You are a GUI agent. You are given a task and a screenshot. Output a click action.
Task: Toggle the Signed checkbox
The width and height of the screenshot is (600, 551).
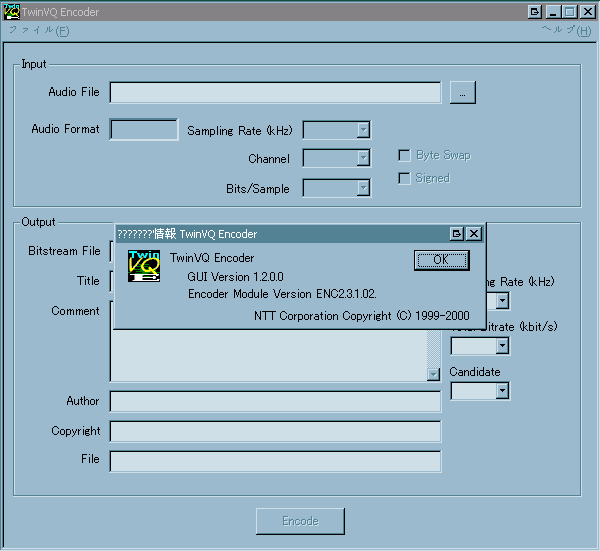405,178
